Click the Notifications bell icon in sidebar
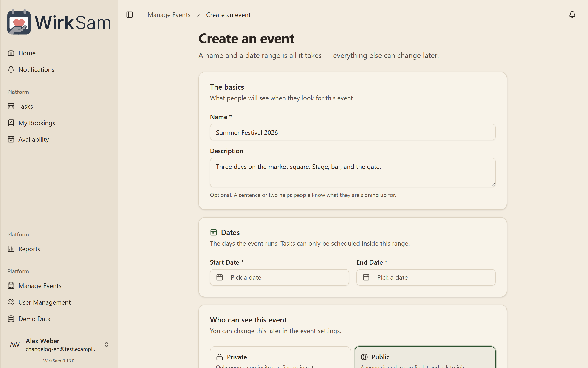Viewport: 588px width, 368px height. [x=11, y=69]
